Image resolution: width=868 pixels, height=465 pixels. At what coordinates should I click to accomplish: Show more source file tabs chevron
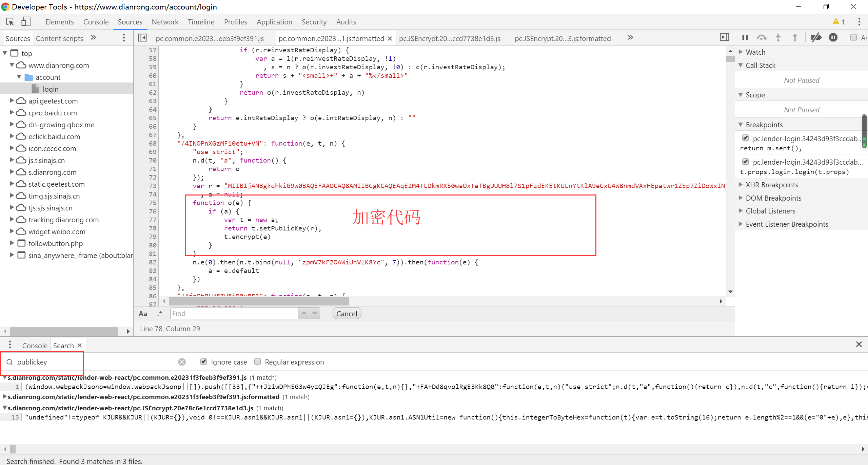(630, 38)
